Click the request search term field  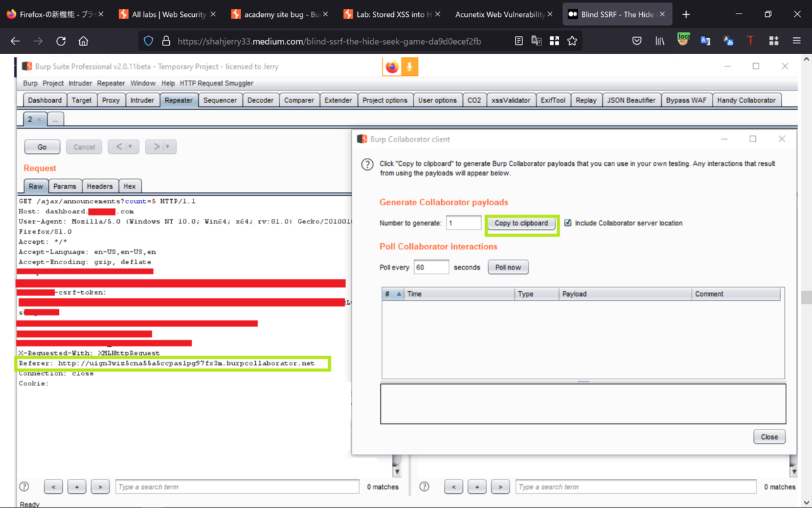237,486
